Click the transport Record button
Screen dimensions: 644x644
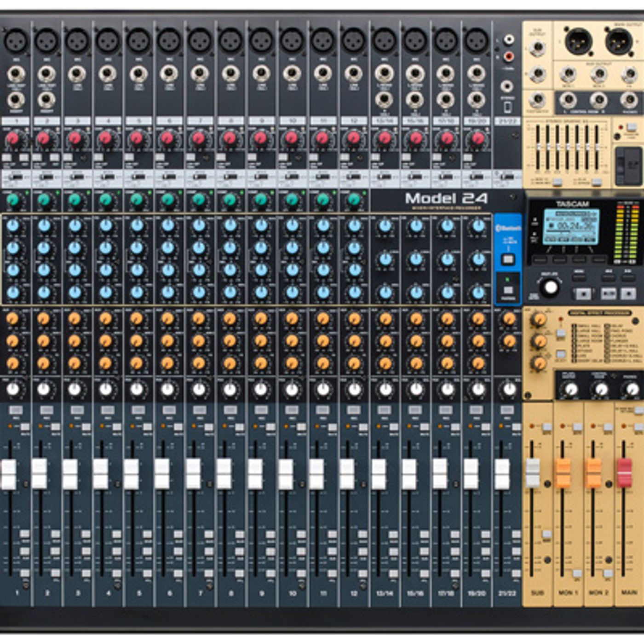628,293
